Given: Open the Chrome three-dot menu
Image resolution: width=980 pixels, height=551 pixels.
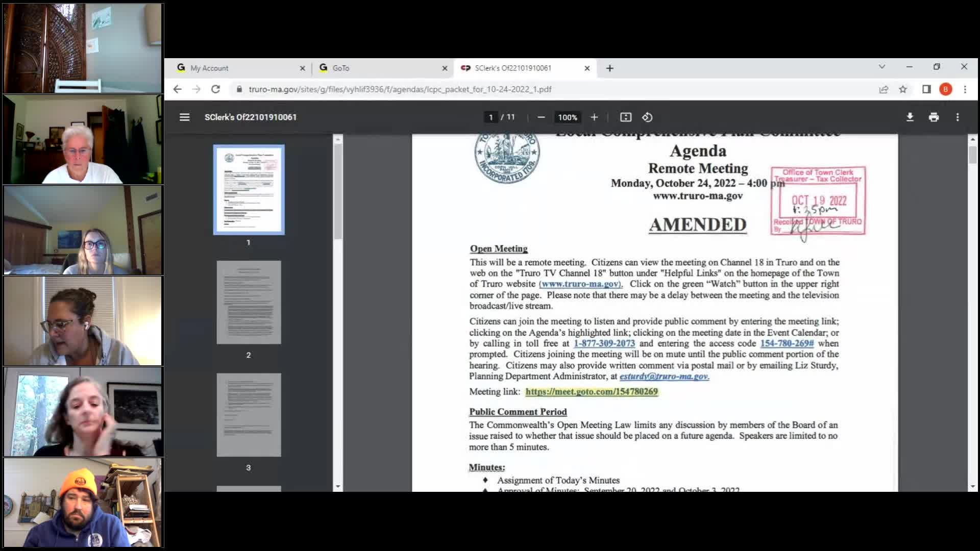Looking at the screenshot, I should click(x=965, y=89).
